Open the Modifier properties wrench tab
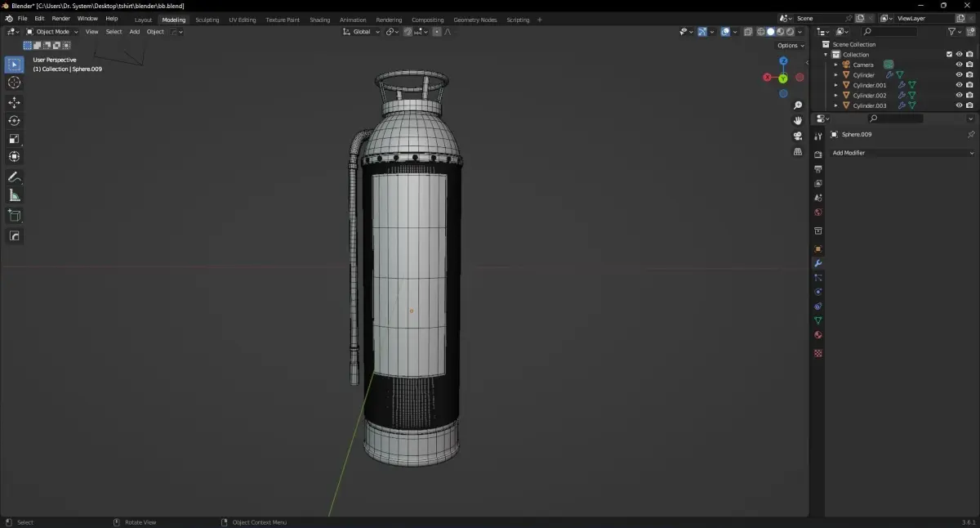Image resolution: width=980 pixels, height=528 pixels. [x=817, y=263]
